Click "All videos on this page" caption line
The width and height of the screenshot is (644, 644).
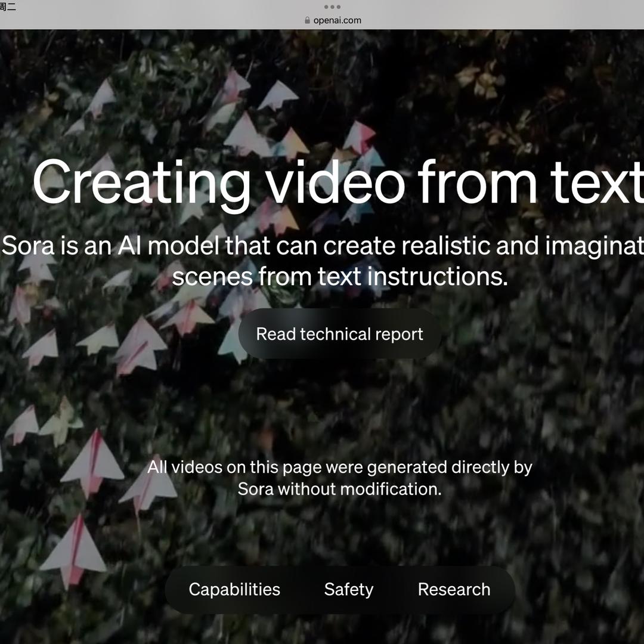[x=339, y=466]
